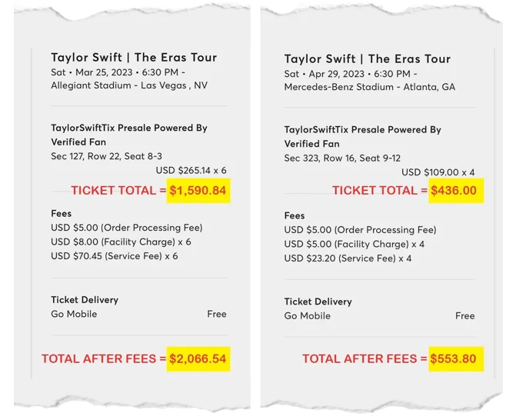Click Free delivery label on right receipt
This screenshot has width=516, height=420.
pos(465,316)
